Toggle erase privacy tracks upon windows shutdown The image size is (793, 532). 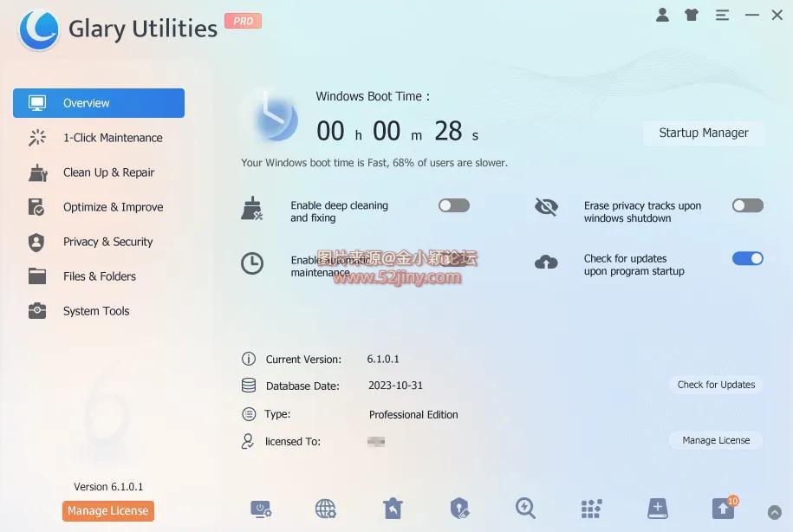746,204
